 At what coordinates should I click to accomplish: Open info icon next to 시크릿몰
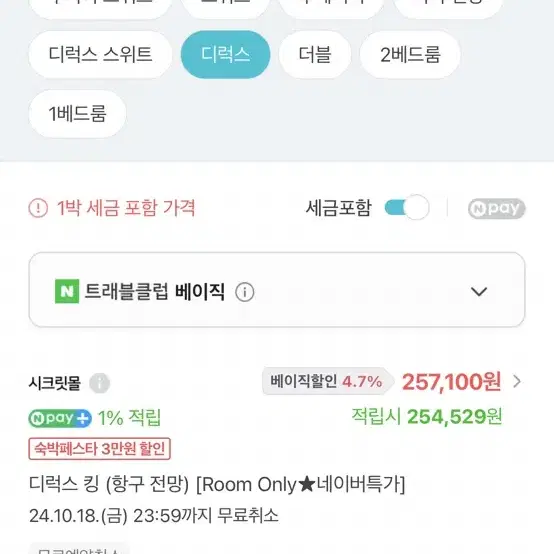[x=100, y=383]
